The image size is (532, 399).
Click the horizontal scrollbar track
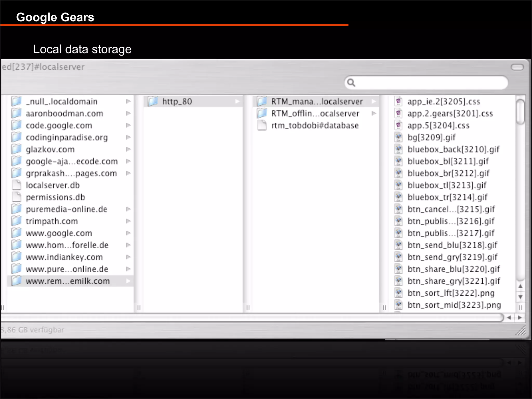(252, 317)
